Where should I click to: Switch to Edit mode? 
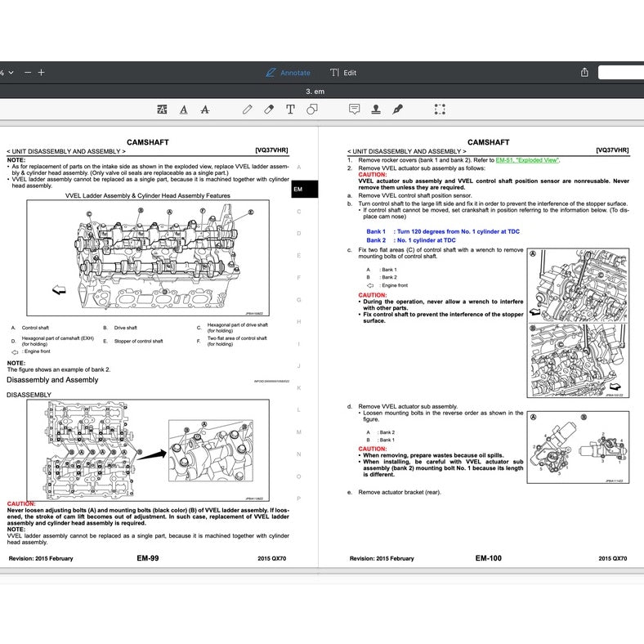point(343,73)
